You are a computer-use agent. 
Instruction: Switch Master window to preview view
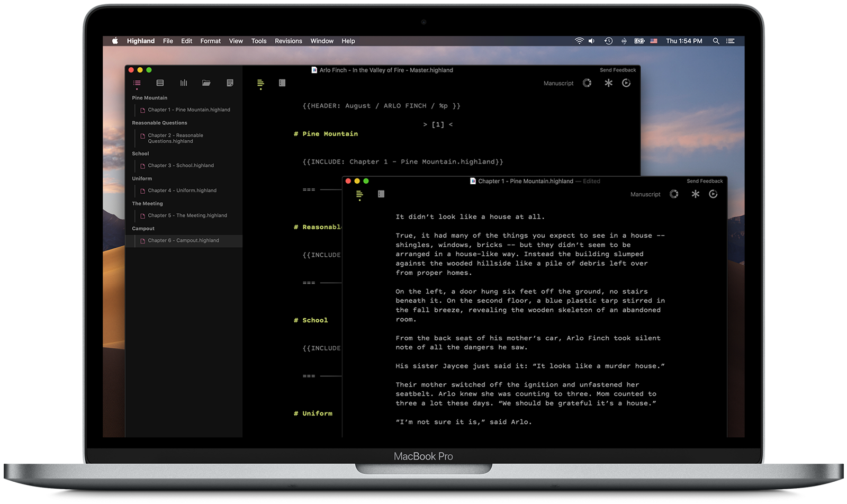[282, 83]
